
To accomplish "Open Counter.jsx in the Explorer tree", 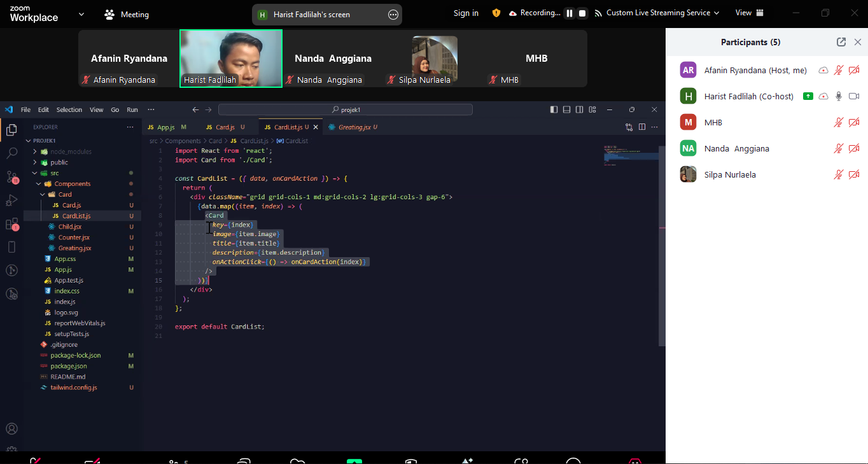I will point(74,237).
